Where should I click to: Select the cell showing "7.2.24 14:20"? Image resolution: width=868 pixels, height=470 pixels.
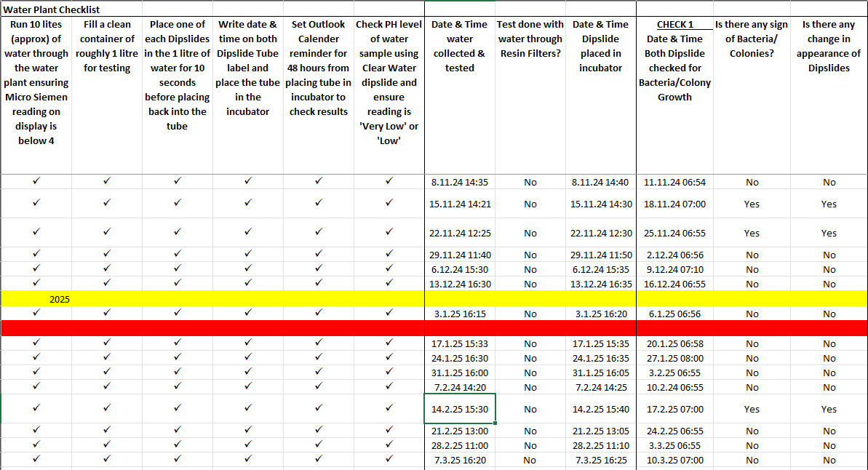click(x=459, y=387)
